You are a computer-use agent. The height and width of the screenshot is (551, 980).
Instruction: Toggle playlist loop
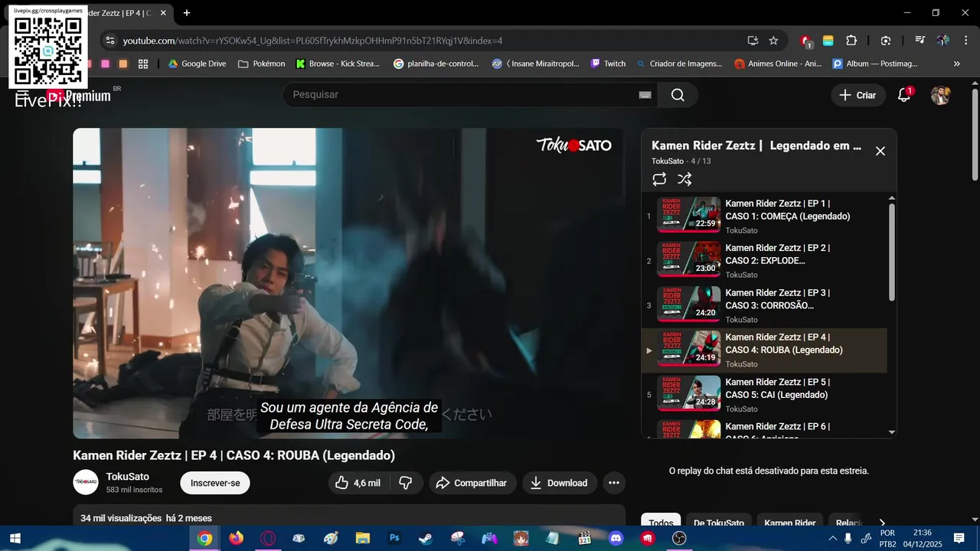(659, 179)
